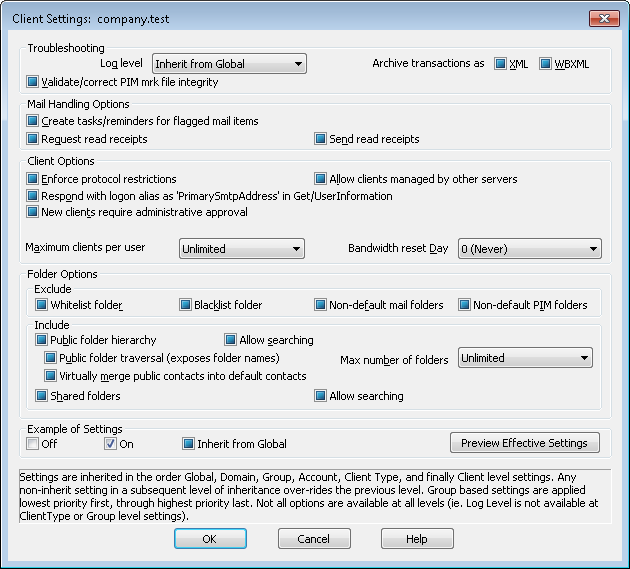Toggle Request read receipts option
Viewport: 630px width, 569px height.
tap(33, 139)
